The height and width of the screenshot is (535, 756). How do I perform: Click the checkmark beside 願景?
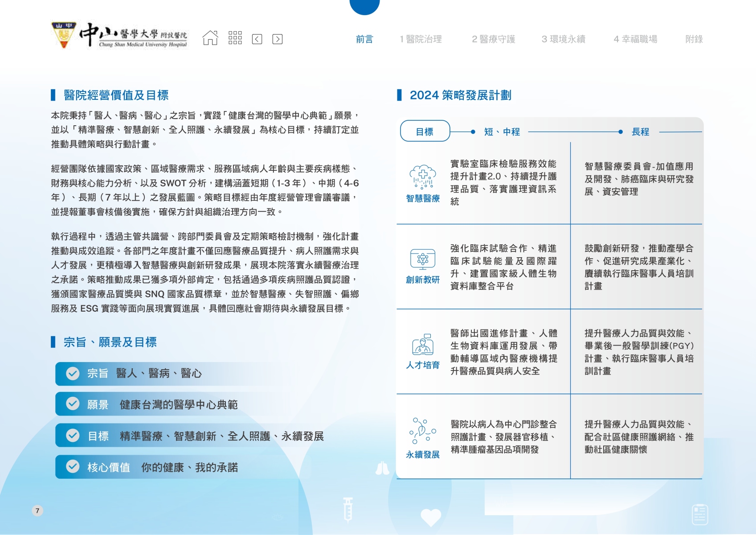[x=73, y=403]
